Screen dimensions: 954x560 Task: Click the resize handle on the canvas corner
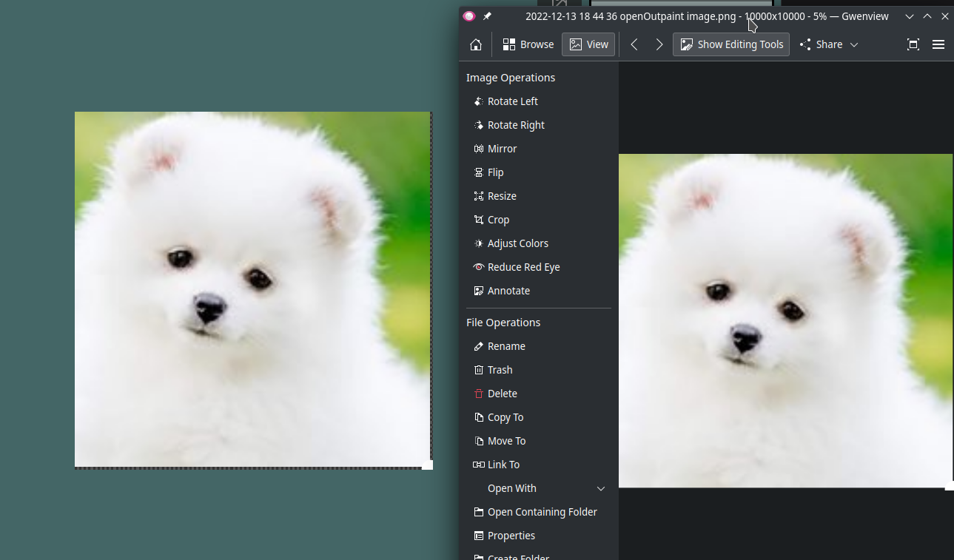[x=428, y=465]
